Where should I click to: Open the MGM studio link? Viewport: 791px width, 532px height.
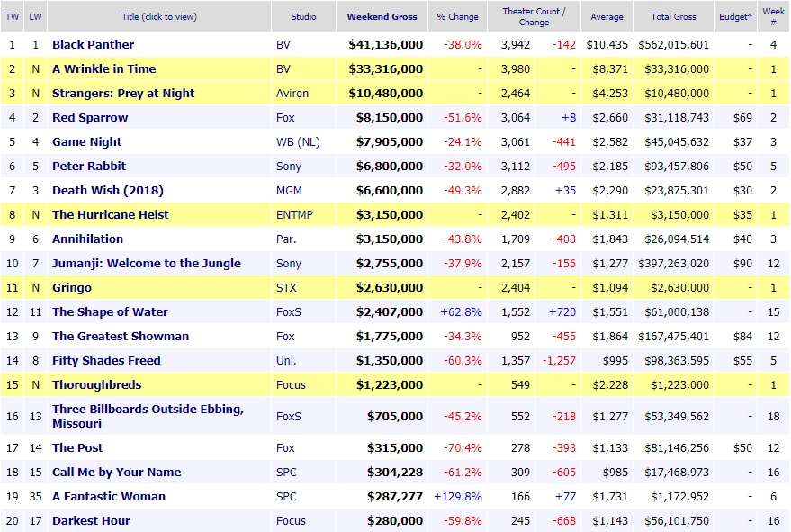pyautogui.click(x=290, y=190)
